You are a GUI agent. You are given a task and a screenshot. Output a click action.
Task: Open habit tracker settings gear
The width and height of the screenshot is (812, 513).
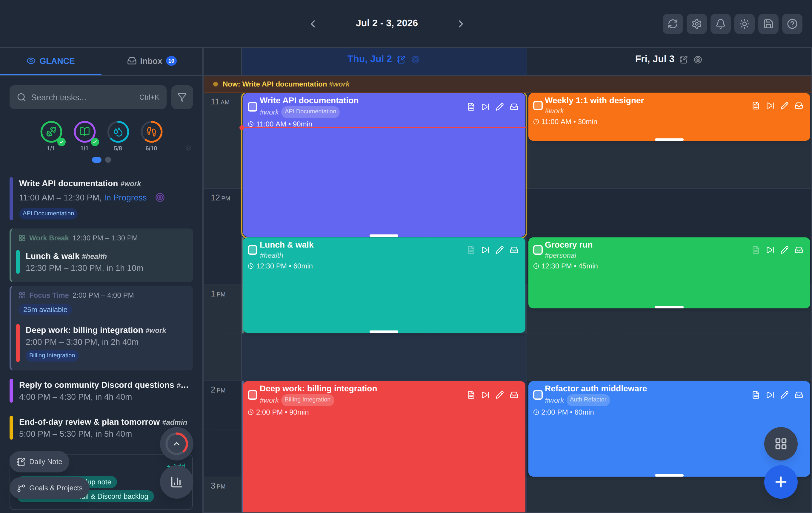(188, 148)
